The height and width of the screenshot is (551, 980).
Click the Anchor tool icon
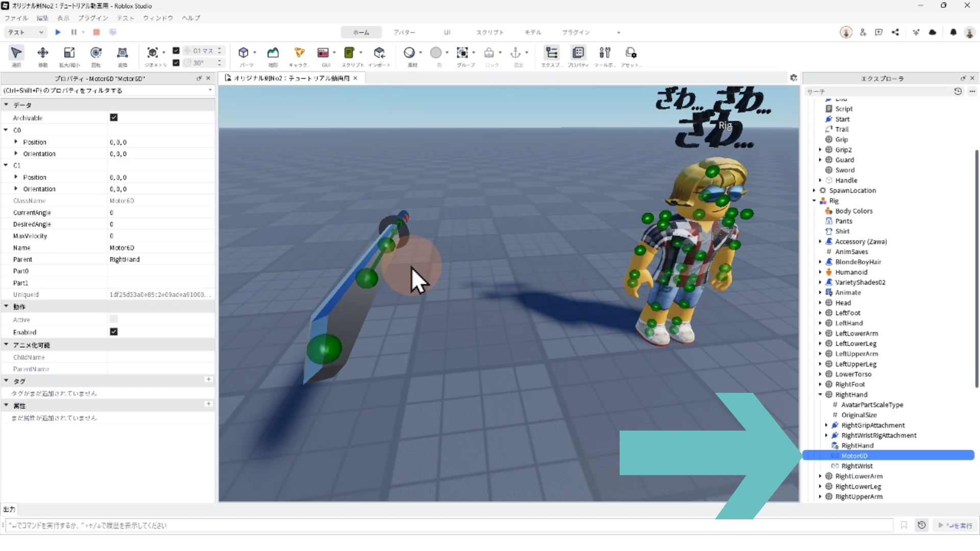click(516, 53)
